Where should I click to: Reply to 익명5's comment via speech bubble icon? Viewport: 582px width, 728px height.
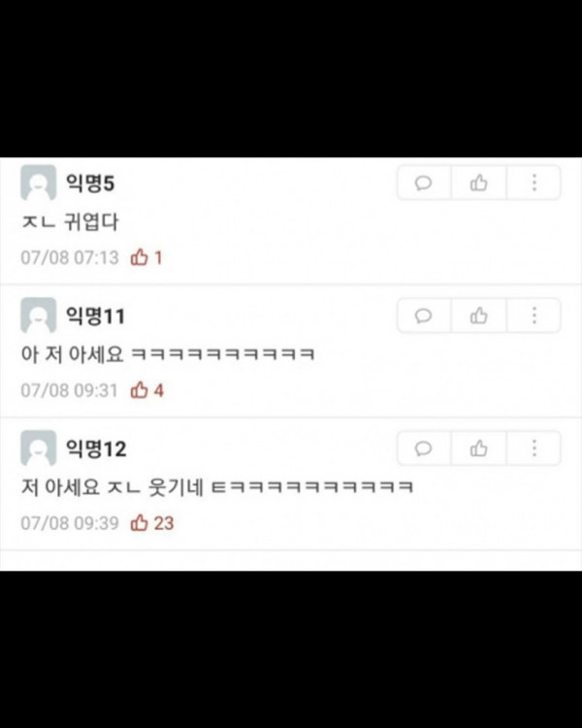pos(424,182)
